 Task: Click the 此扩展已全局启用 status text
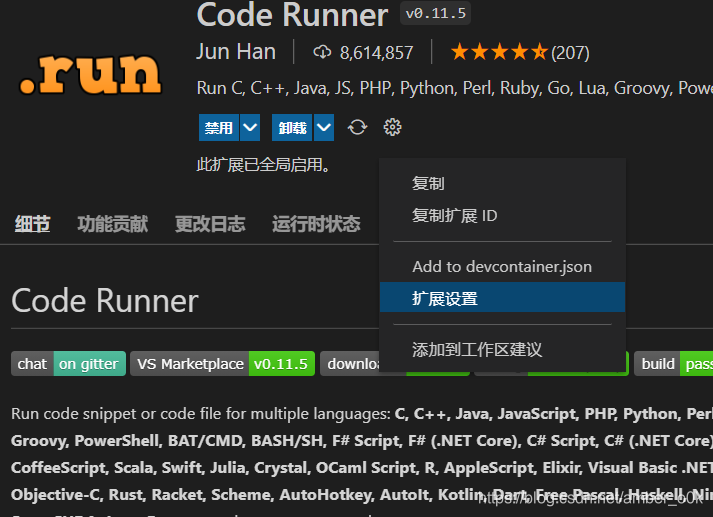point(263,165)
